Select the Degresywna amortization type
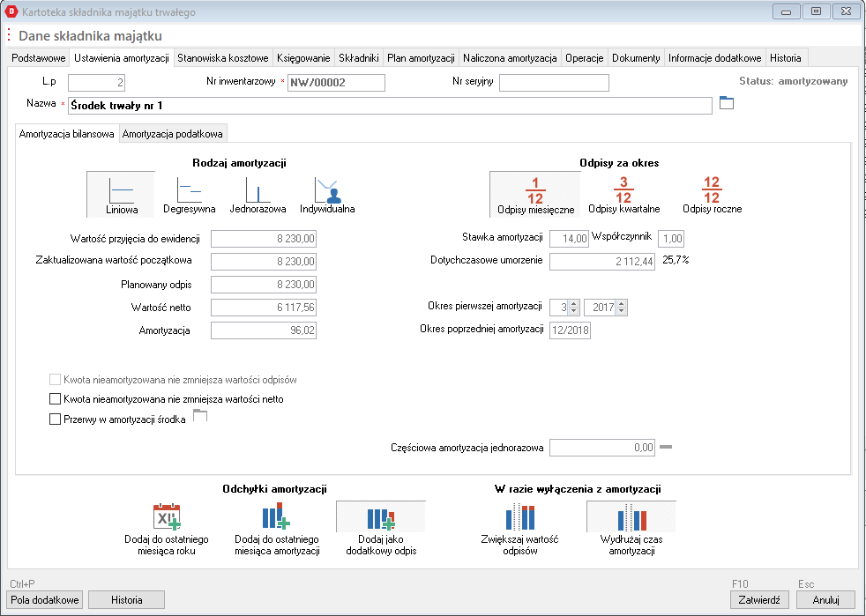Image resolution: width=866 pixels, height=616 pixels. (x=189, y=194)
